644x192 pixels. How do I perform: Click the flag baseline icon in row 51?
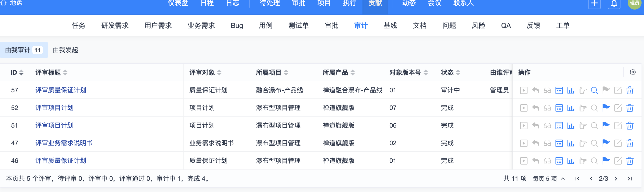606,125
